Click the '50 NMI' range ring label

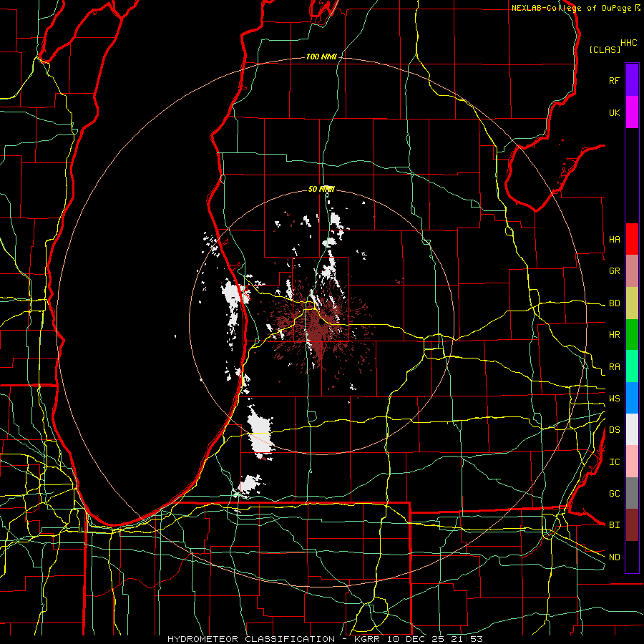pos(321,189)
